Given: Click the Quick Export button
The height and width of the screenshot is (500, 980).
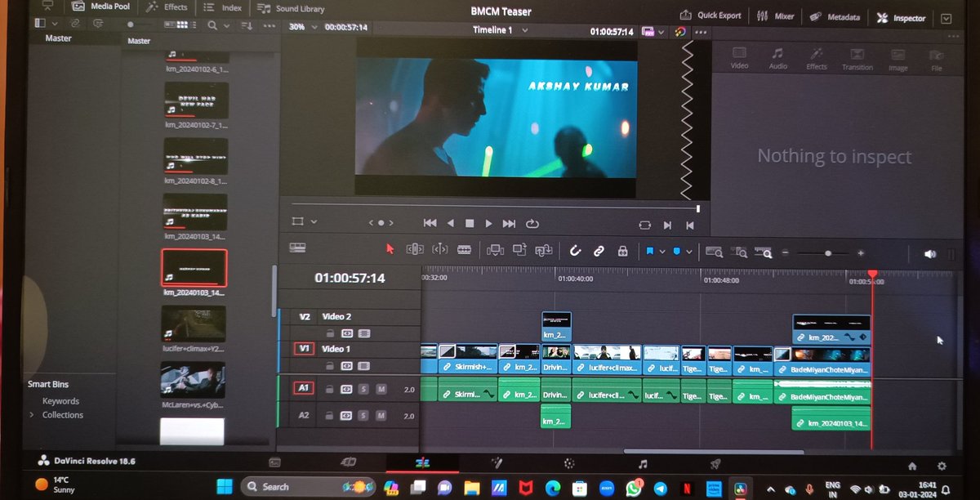Looking at the screenshot, I should click(710, 15).
